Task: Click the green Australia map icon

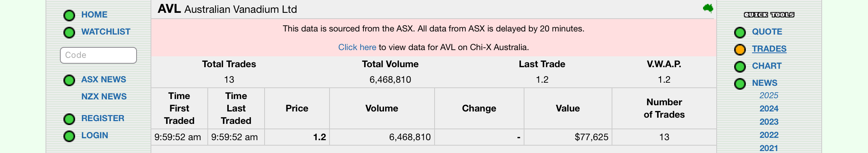Action: point(708,8)
